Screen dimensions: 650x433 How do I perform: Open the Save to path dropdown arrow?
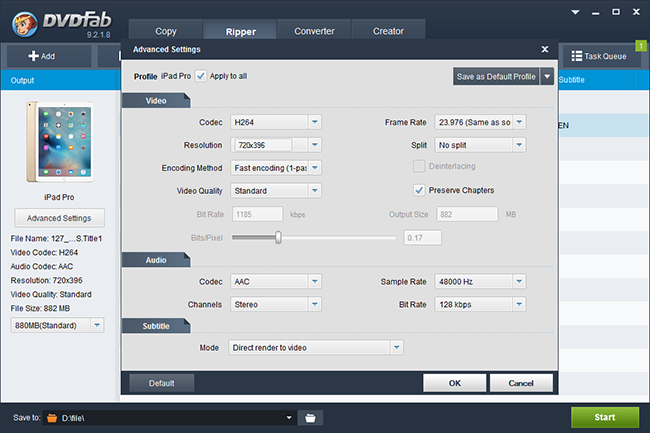pos(289,418)
